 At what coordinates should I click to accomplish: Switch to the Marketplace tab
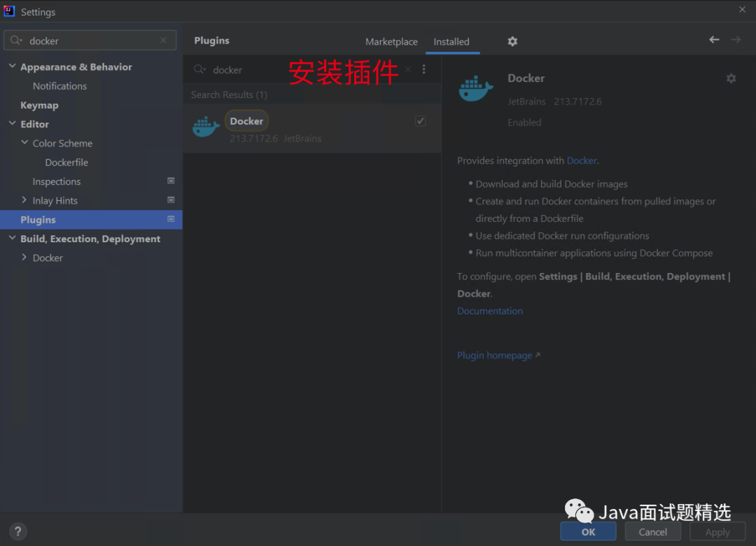(x=391, y=42)
